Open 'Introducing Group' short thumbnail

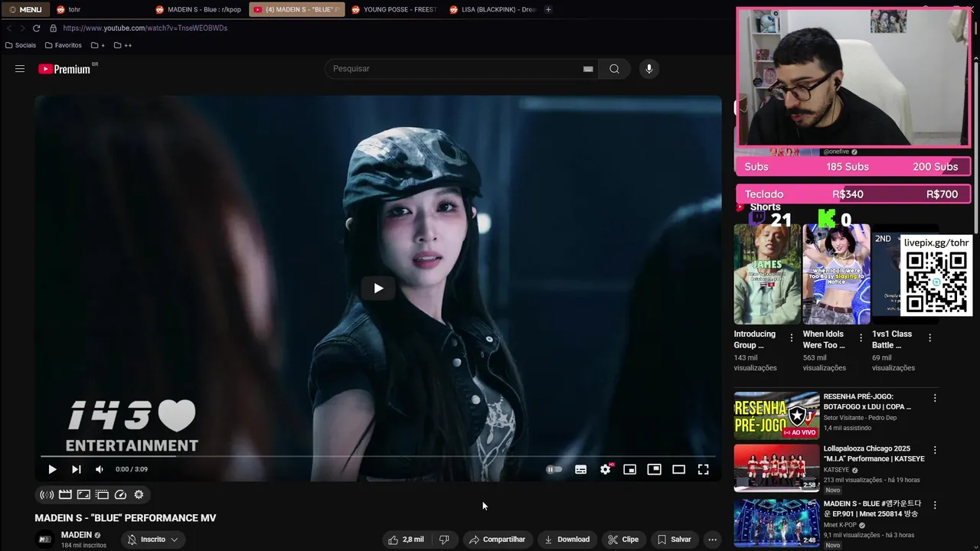767,274
